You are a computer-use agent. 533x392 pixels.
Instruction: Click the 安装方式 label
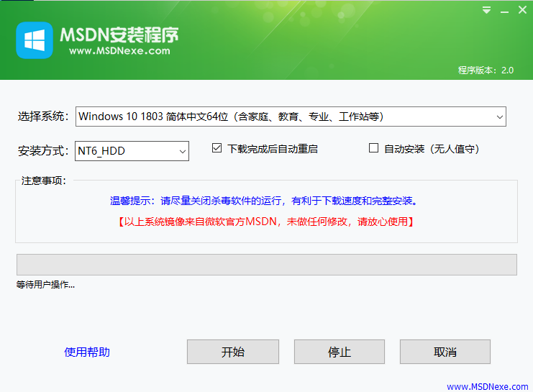tap(43, 150)
